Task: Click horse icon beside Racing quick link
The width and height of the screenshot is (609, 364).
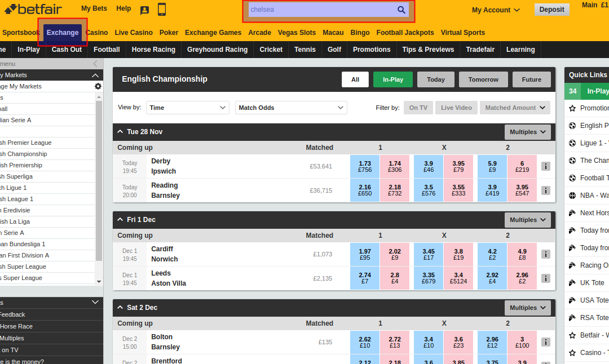Action: [572, 265]
